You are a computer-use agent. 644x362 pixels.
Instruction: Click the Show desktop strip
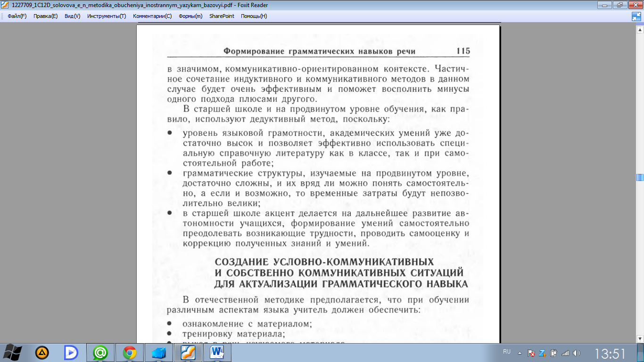(x=641, y=353)
